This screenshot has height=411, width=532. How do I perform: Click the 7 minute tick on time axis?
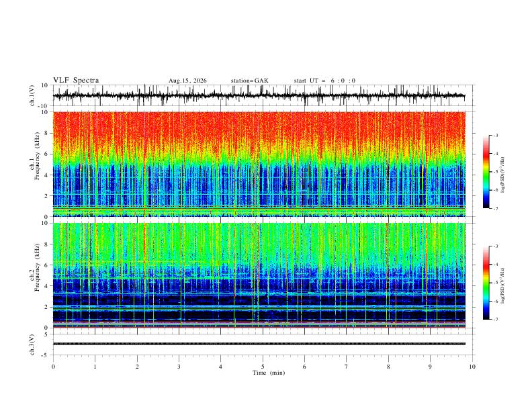tap(347, 367)
